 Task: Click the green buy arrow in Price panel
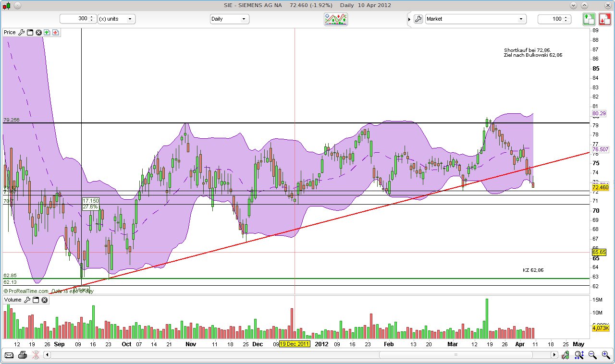pyautogui.click(x=47, y=32)
